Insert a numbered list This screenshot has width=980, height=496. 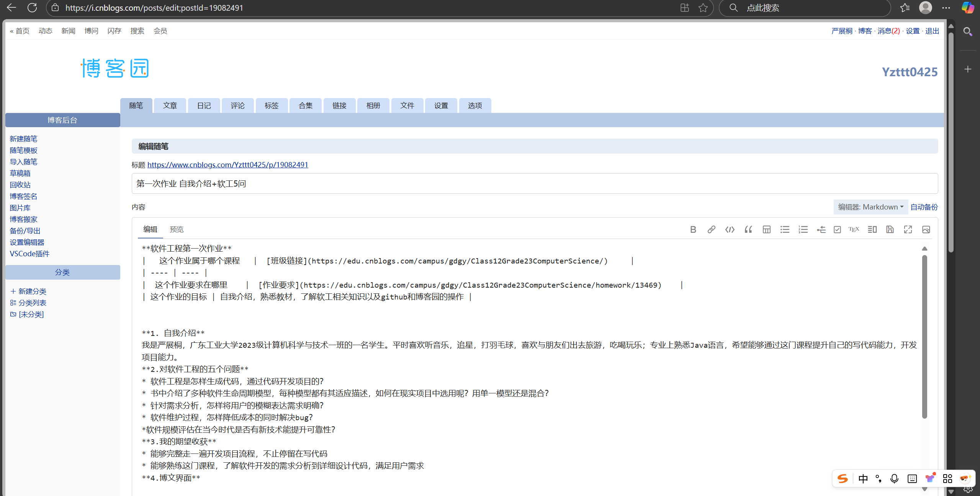tap(803, 229)
